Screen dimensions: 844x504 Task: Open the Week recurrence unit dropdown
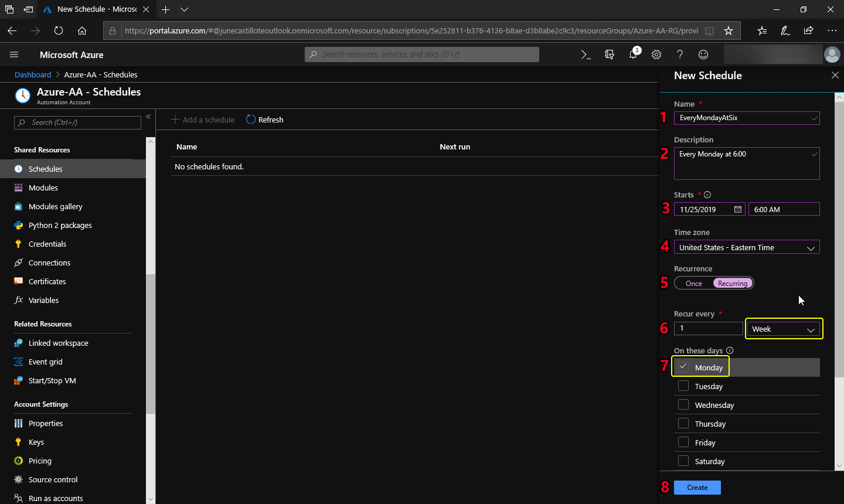point(784,329)
